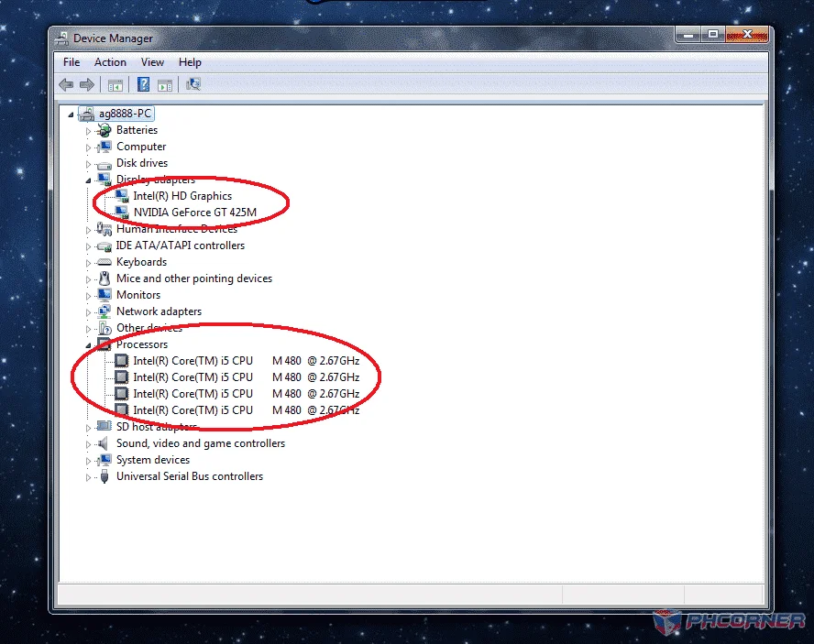
Task: Select 'Mice and other pointing devices' label
Action: [194, 278]
